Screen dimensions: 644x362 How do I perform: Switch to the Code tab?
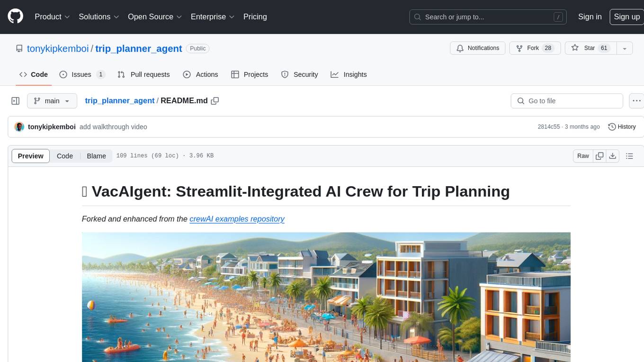tap(34, 74)
